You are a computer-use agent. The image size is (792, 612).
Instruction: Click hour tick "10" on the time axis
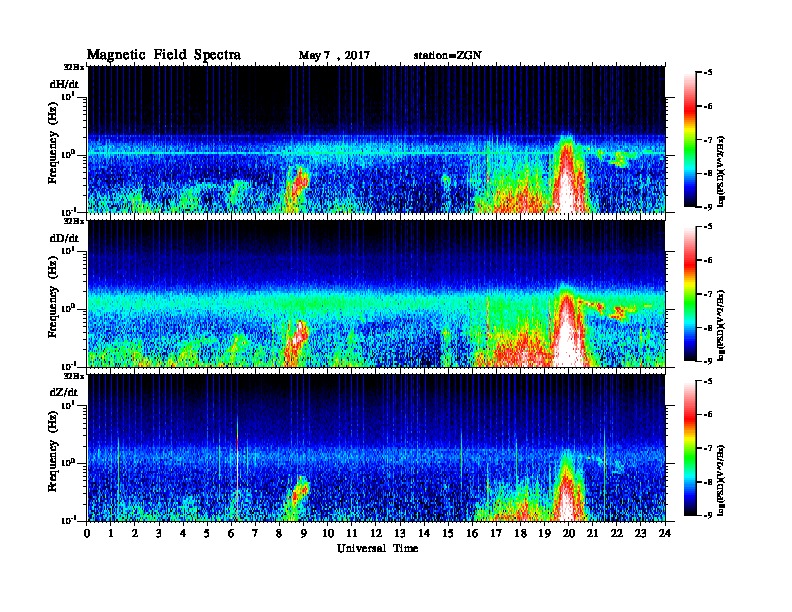(328, 534)
